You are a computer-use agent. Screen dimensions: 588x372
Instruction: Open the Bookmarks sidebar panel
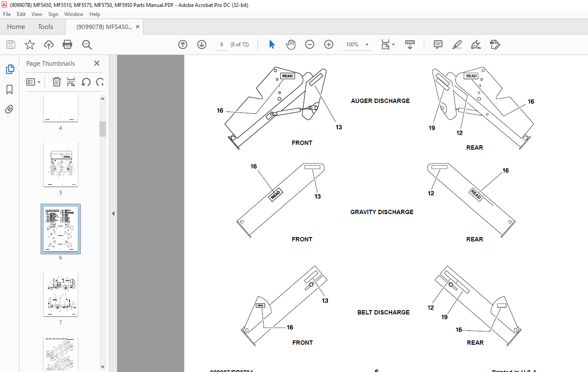10,90
